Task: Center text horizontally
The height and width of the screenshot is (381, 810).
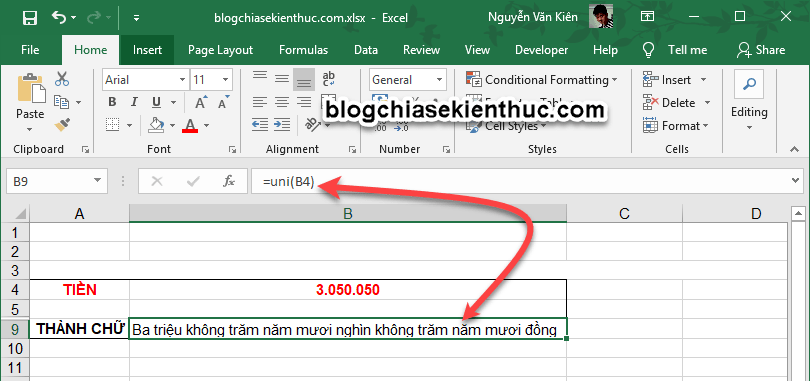Action: [x=282, y=102]
